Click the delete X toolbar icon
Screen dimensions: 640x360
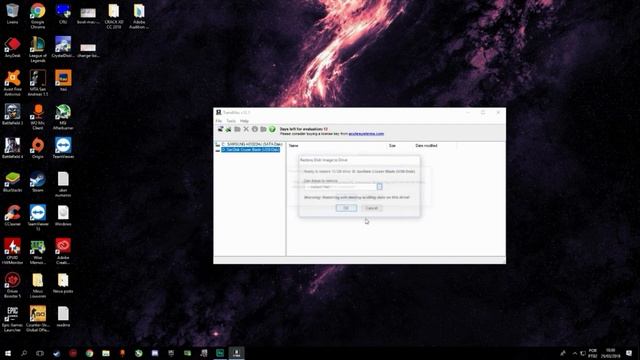click(x=246, y=129)
